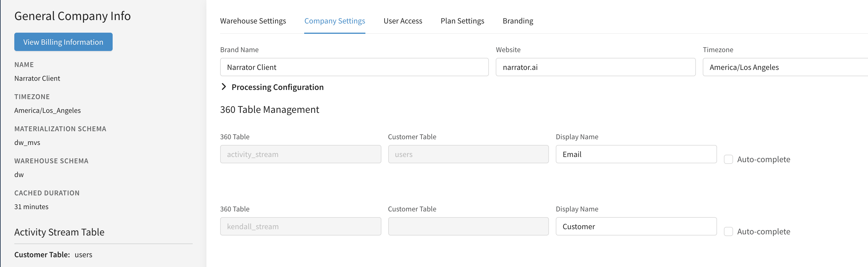Image resolution: width=868 pixels, height=267 pixels.
Task: Click the users Customer Table field
Action: tap(468, 154)
